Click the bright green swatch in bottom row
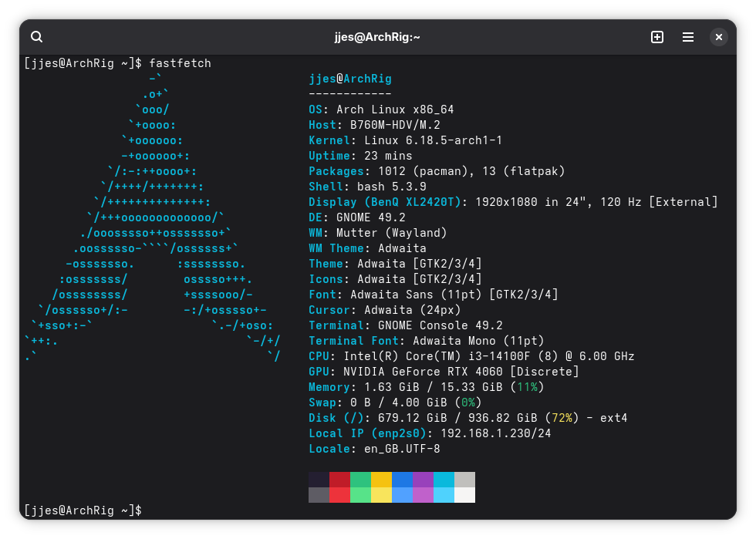Image resolution: width=756 pixels, height=539 pixels. [x=360, y=495]
